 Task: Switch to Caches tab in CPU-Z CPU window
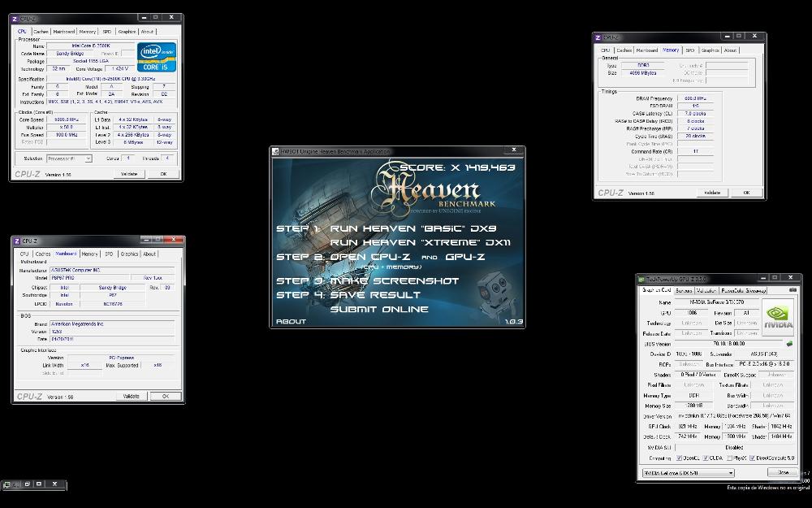[41, 32]
